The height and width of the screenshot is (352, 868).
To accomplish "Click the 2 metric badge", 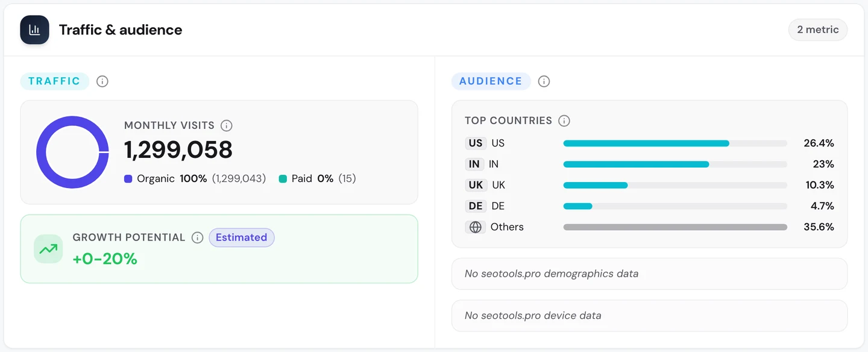I will pyautogui.click(x=817, y=30).
